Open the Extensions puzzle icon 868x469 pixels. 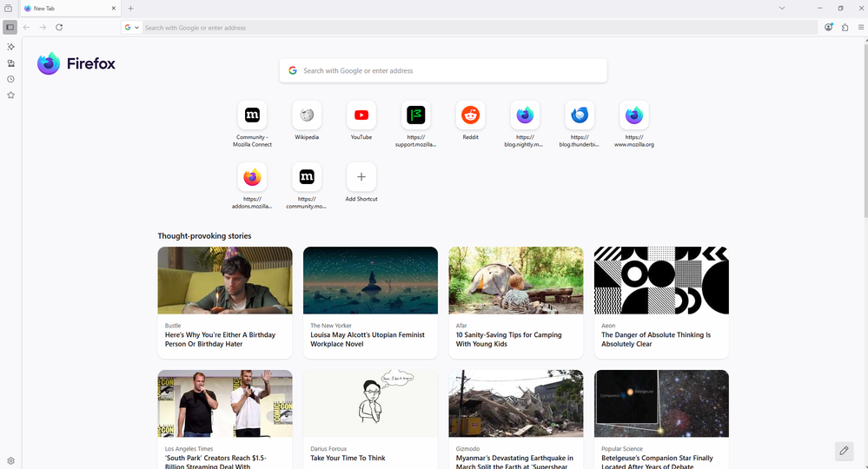click(x=845, y=27)
